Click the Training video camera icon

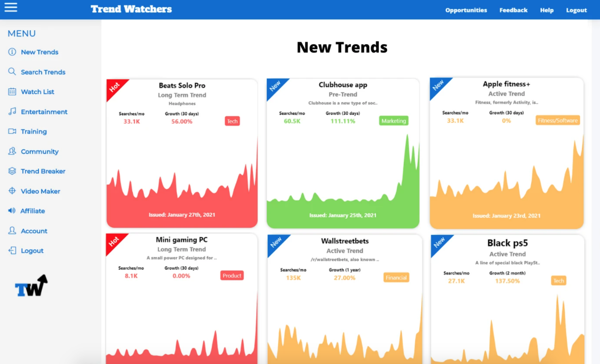click(12, 131)
